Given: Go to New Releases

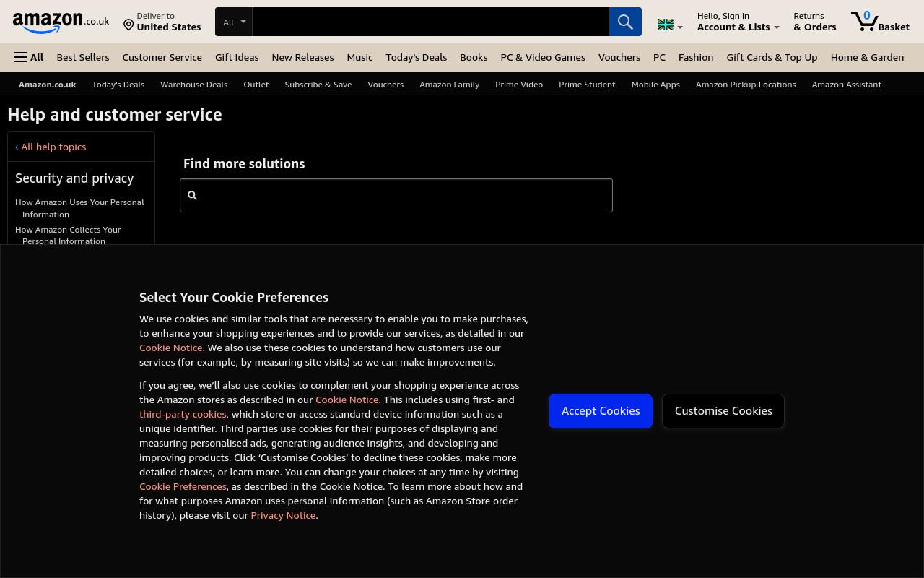Looking at the screenshot, I should (x=302, y=57).
